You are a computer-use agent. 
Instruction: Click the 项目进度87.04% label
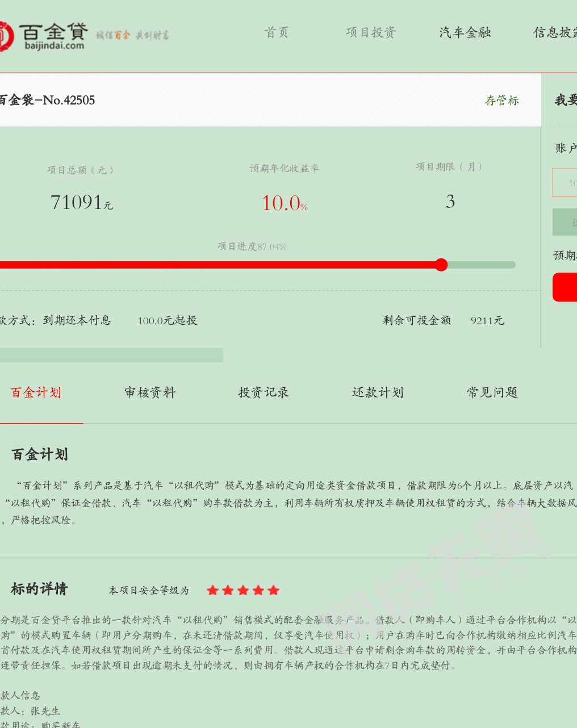click(x=252, y=246)
